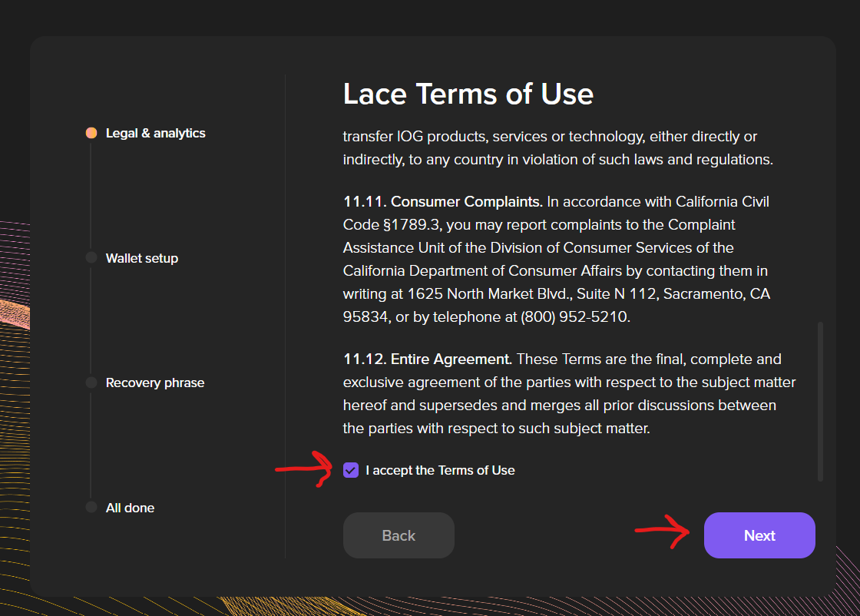The image size is (860, 616).
Task: Select the All done step label
Action: [x=130, y=507]
